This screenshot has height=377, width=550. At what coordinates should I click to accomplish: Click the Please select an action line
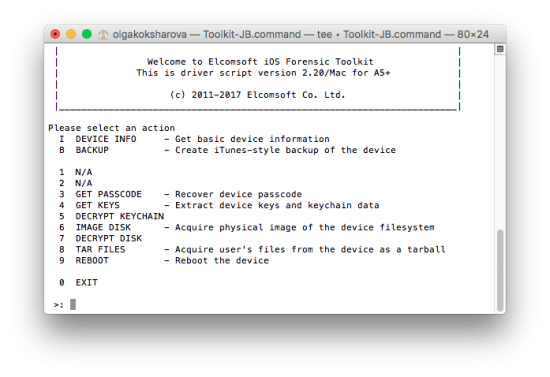pyautogui.click(x=112, y=128)
